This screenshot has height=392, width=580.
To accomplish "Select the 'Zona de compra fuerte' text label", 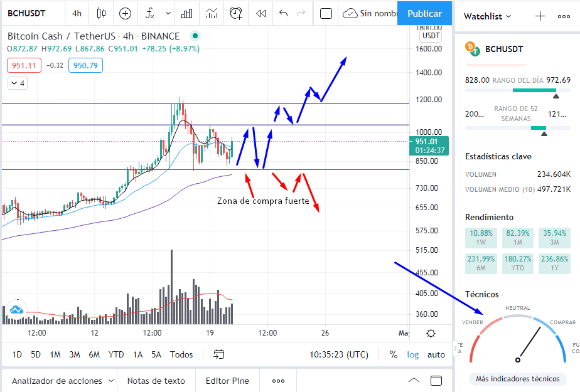I will pyautogui.click(x=263, y=201).
